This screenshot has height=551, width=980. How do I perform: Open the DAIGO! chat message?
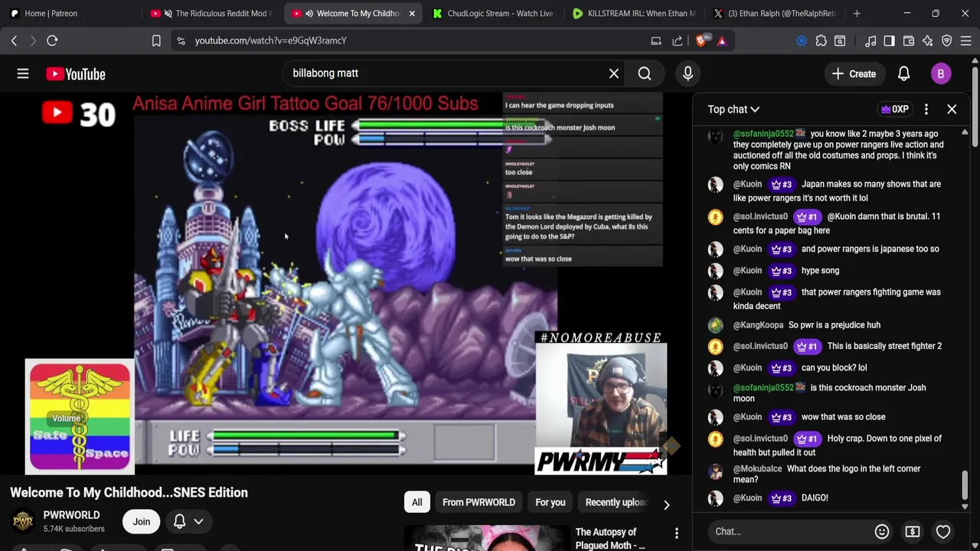point(815,497)
